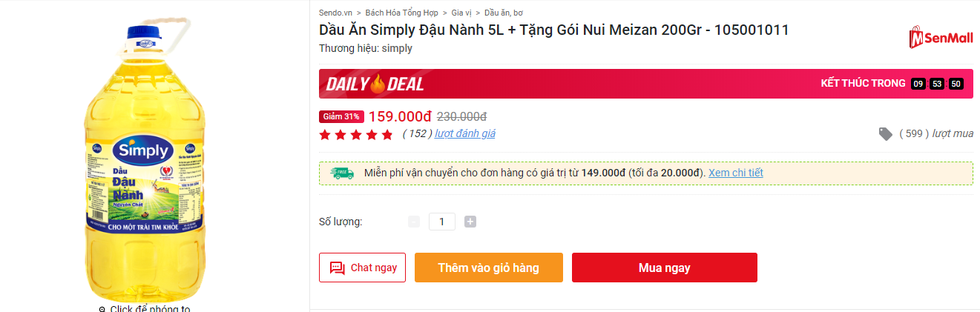Decrease quantity with the minus button

tap(414, 222)
